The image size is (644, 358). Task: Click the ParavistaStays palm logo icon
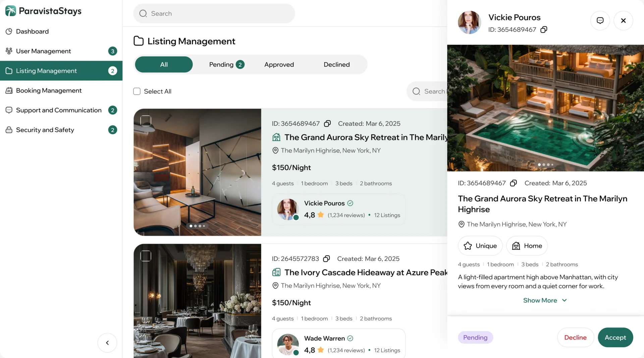(x=10, y=11)
